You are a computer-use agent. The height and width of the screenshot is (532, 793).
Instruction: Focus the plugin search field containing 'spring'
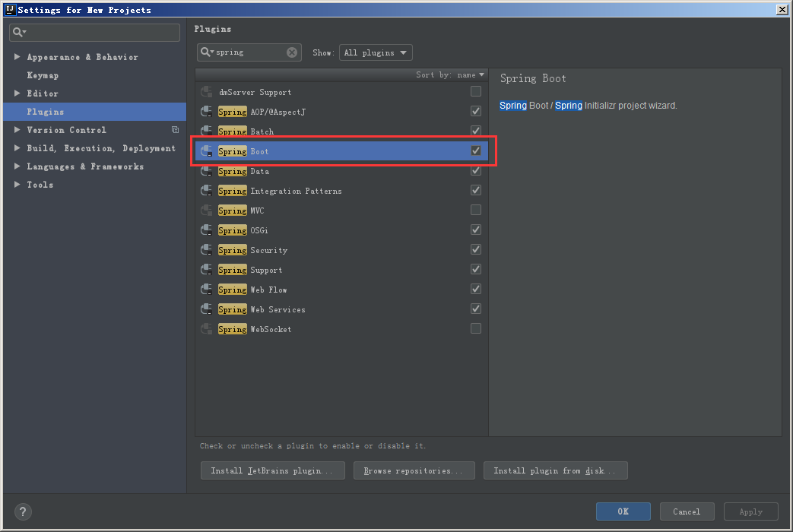(x=249, y=52)
